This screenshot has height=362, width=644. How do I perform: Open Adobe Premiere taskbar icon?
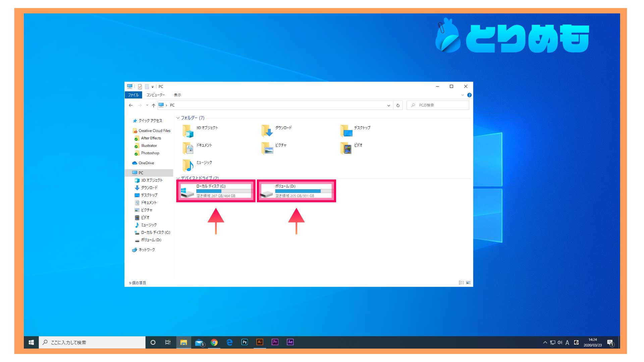click(275, 342)
